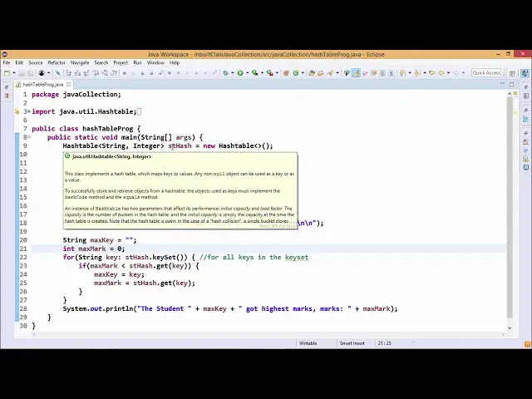Click the Open Task folder icon
This screenshot has width=532, height=399.
click(x=321, y=73)
